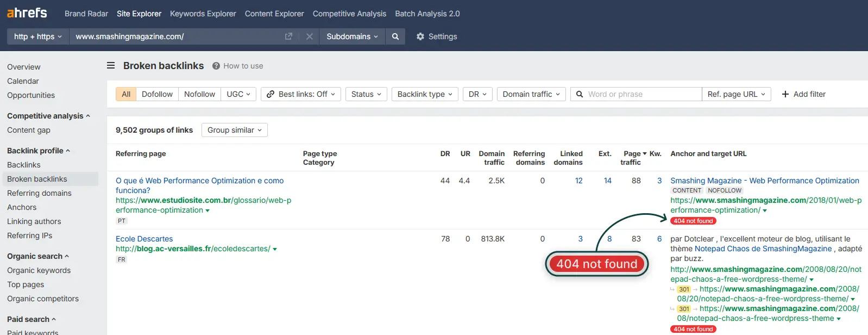Open Anchors report
The width and height of the screenshot is (868, 335).
point(22,207)
